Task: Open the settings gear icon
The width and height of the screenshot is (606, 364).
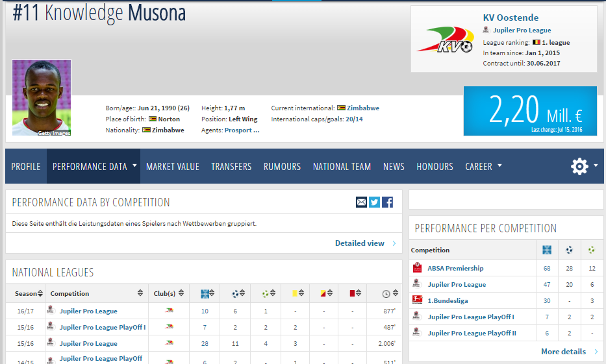Action: [579, 166]
